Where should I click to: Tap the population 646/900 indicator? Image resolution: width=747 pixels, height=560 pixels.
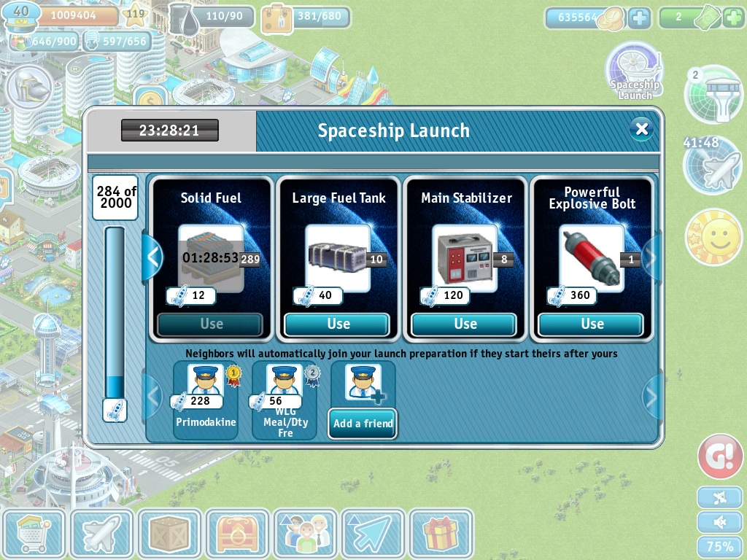44,42
